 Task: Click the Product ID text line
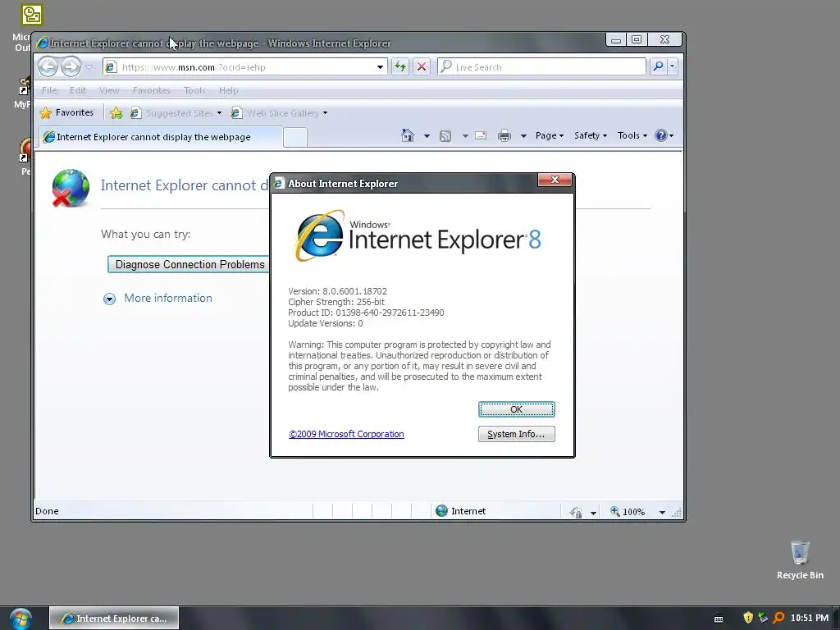[366, 313]
